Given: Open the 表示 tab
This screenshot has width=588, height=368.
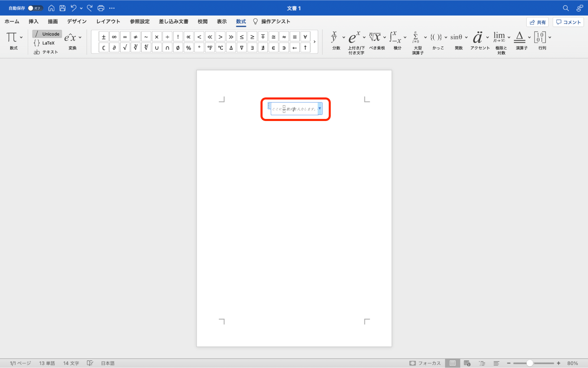Looking at the screenshot, I should (222, 21).
